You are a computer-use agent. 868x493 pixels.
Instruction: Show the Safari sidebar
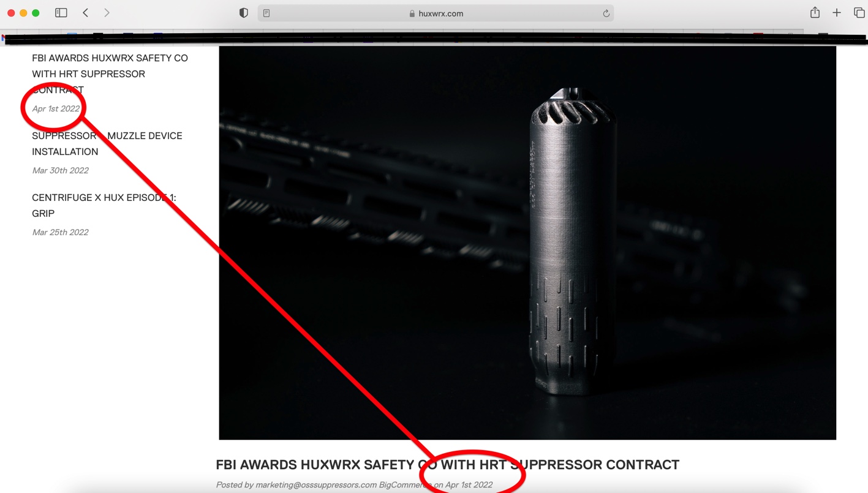(61, 13)
